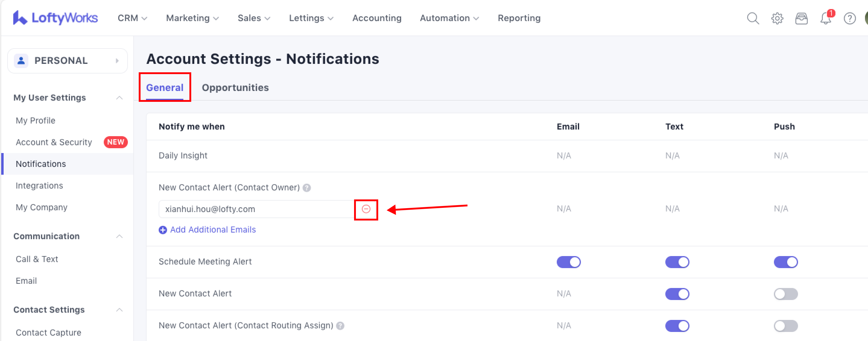Click the search magnifier icon
868x341 pixels.
pos(753,18)
